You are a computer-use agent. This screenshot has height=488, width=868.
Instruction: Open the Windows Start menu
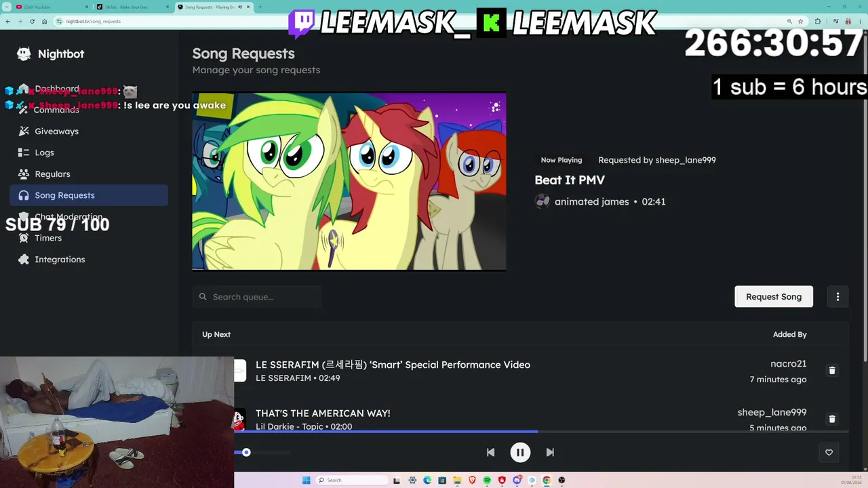click(306, 480)
